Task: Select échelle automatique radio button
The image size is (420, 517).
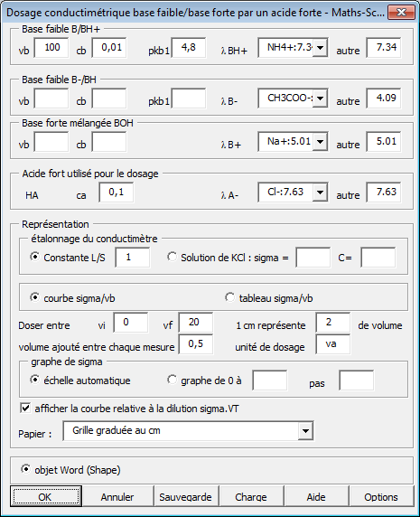Action: tap(34, 380)
